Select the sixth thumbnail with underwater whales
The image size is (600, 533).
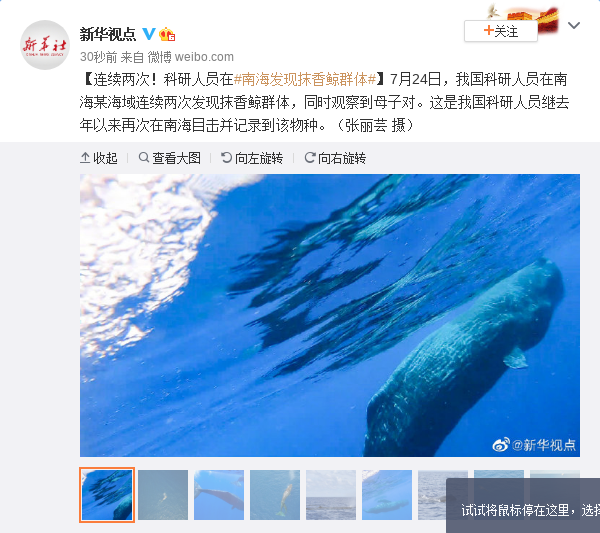coord(387,495)
